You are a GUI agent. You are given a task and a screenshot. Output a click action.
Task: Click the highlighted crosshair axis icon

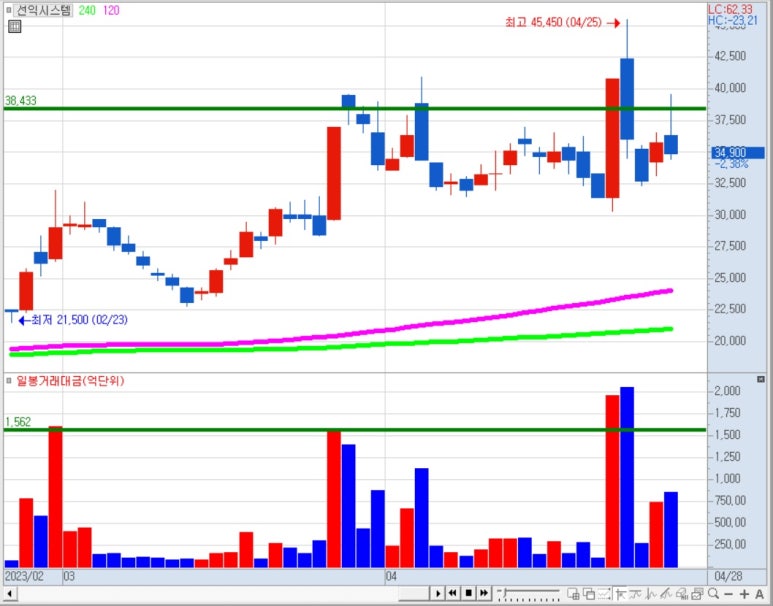[x=620, y=594]
